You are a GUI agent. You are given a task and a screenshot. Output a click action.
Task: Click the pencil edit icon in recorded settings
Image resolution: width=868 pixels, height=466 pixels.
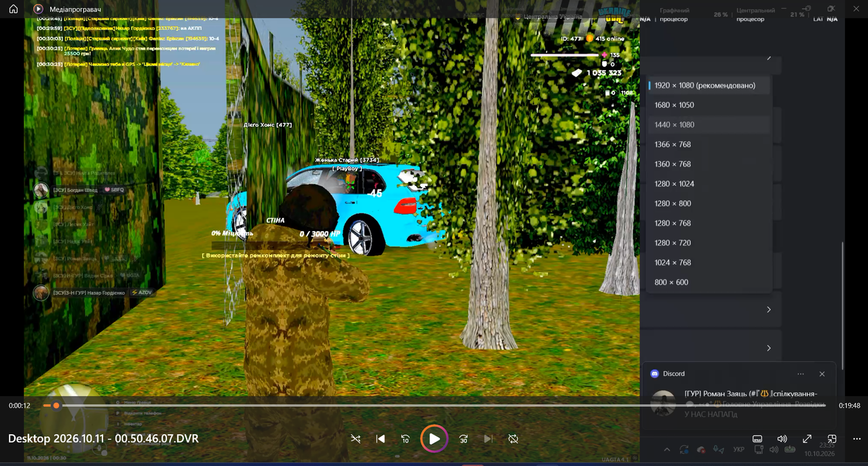coord(770,58)
